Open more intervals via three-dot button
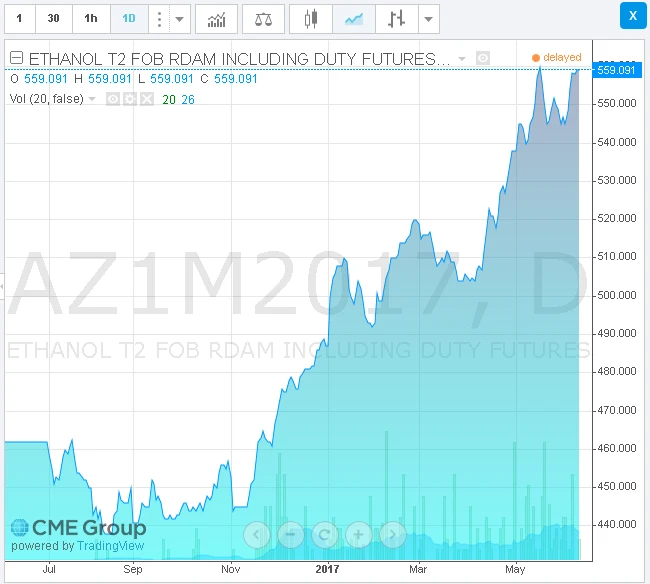The height and width of the screenshot is (584, 650). tap(159, 19)
